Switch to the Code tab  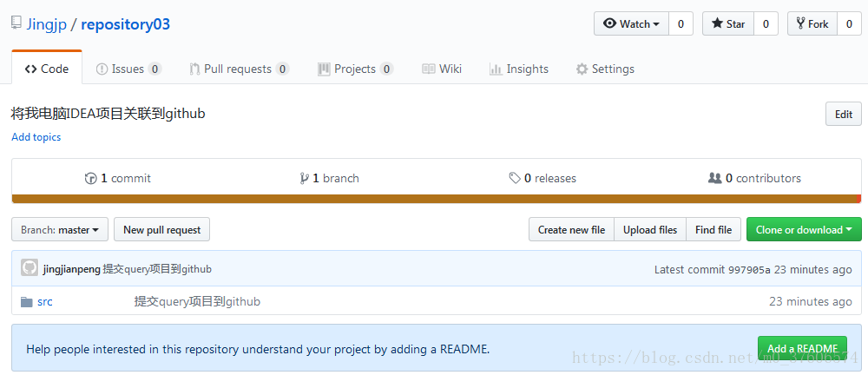point(47,69)
